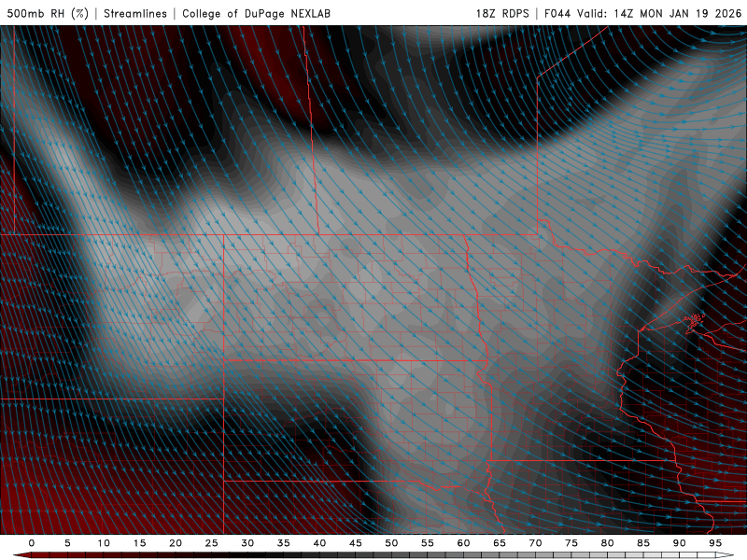
Task: Click the colorbar label '30'
Action: click(x=247, y=543)
